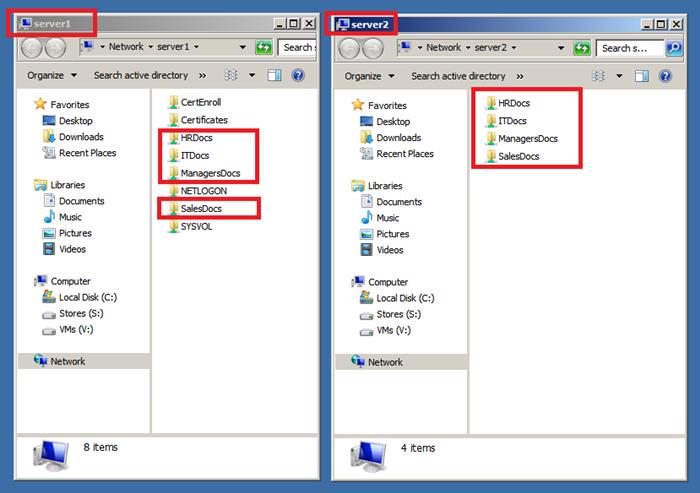Select VMs (V:) in server1 navigation pane
The height and width of the screenshot is (493, 700).
(x=68, y=330)
